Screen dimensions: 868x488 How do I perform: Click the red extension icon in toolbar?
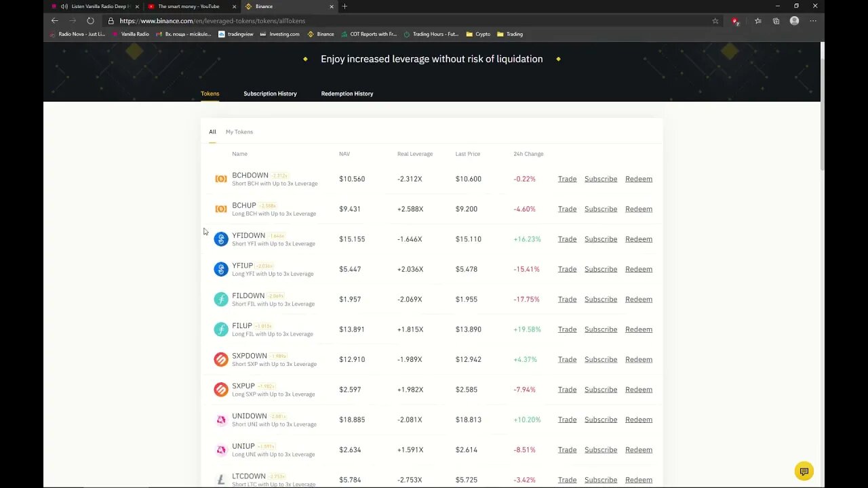(x=735, y=21)
